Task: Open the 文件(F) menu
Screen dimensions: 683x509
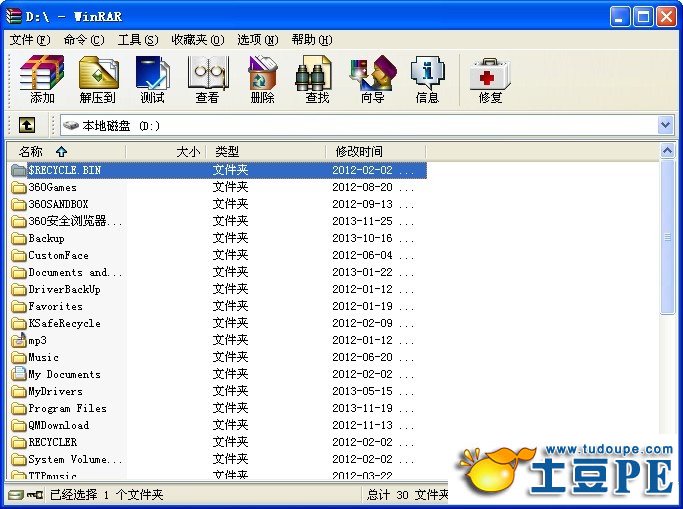Action: pyautogui.click(x=30, y=40)
